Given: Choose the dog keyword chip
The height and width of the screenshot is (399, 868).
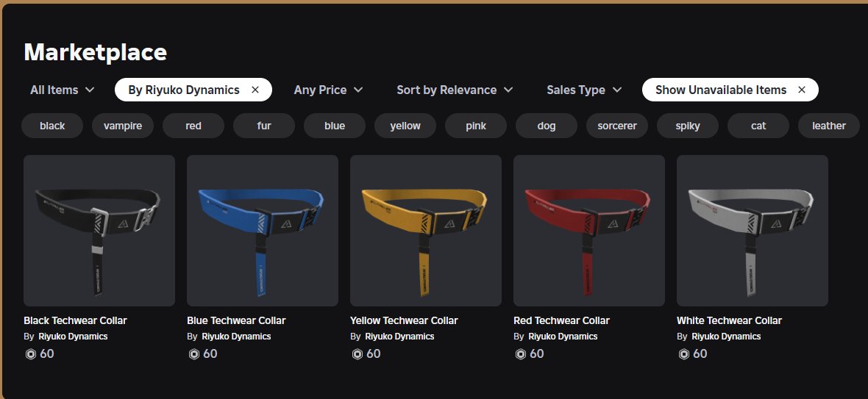Looking at the screenshot, I should 547,126.
